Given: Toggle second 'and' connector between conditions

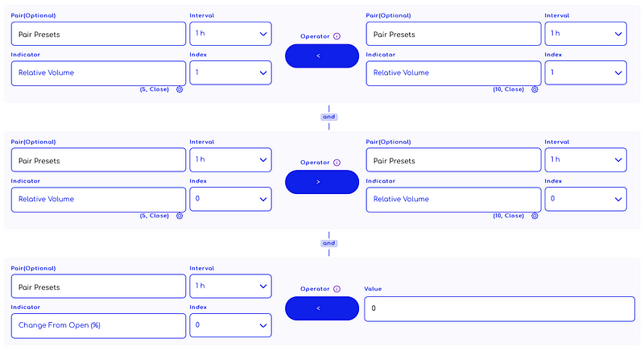Looking at the screenshot, I should (329, 243).
